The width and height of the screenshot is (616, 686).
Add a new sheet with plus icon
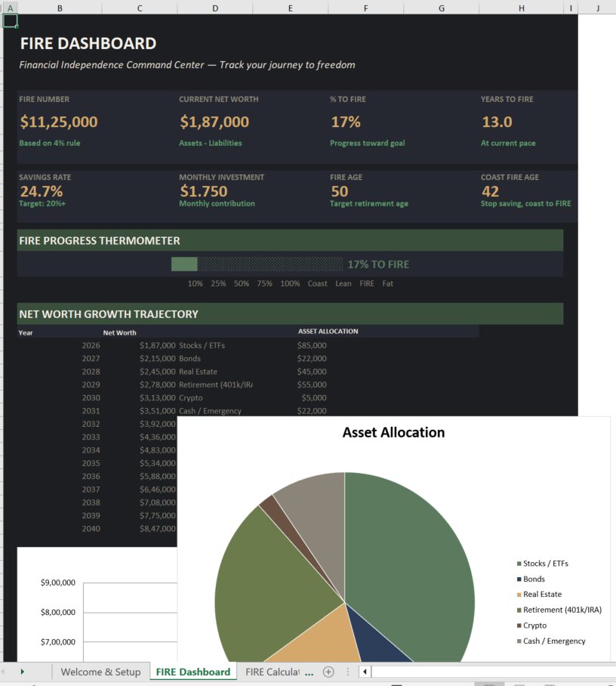(x=328, y=672)
